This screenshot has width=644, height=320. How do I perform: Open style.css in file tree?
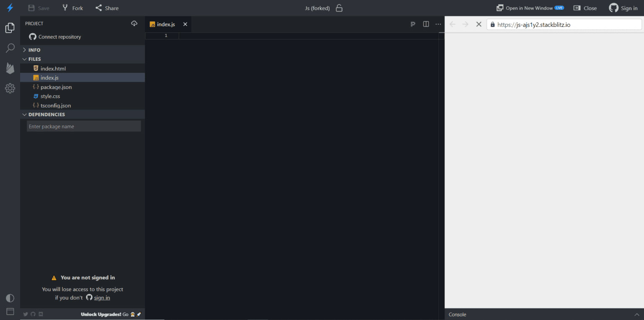click(83, 96)
